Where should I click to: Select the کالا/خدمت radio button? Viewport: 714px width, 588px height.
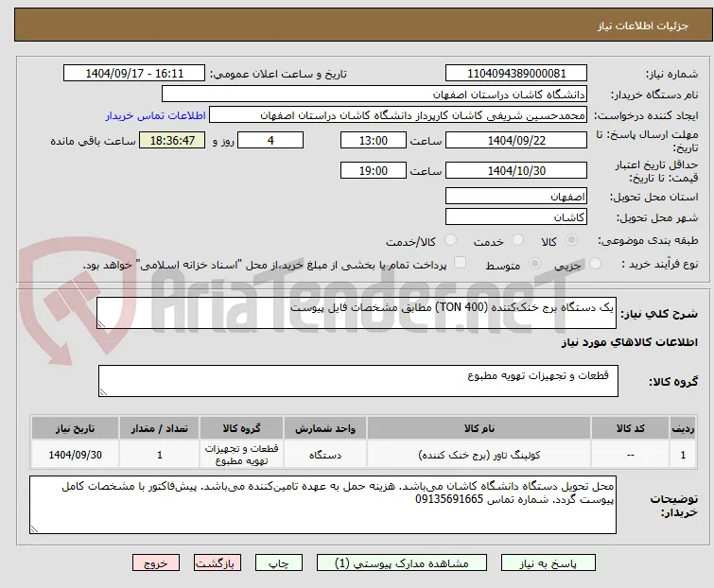coord(450,240)
